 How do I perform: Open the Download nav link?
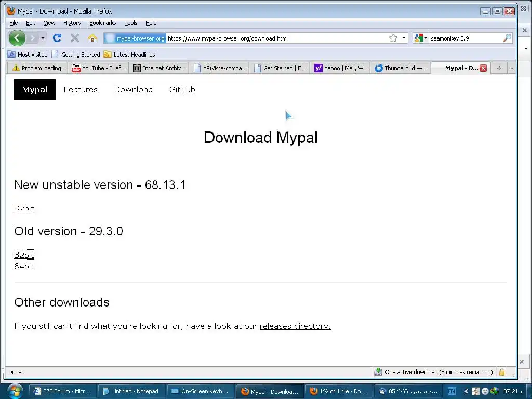(x=134, y=89)
